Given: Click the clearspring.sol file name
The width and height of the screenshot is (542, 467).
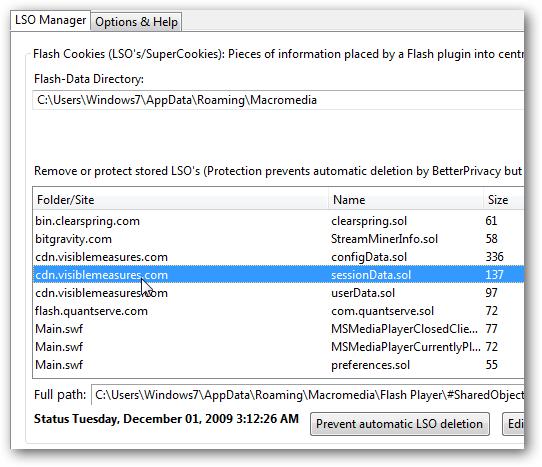Looking at the screenshot, I should pyautogui.click(x=369, y=221).
